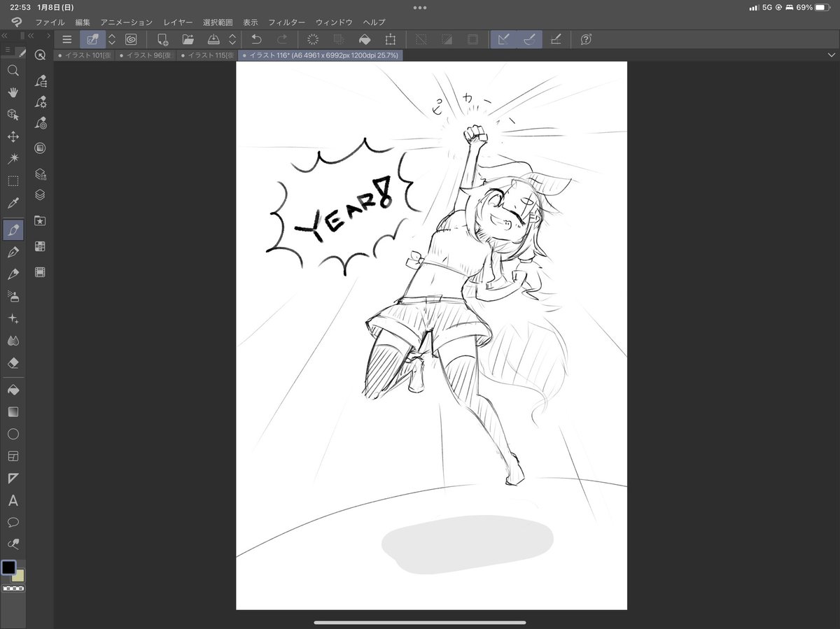Open the 編集 menu

tap(83, 22)
